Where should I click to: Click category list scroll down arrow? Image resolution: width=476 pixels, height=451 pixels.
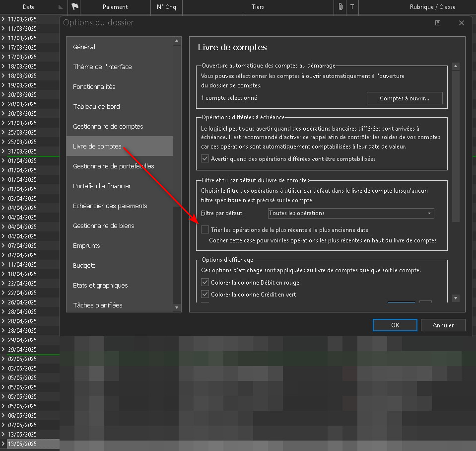coord(177,307)
